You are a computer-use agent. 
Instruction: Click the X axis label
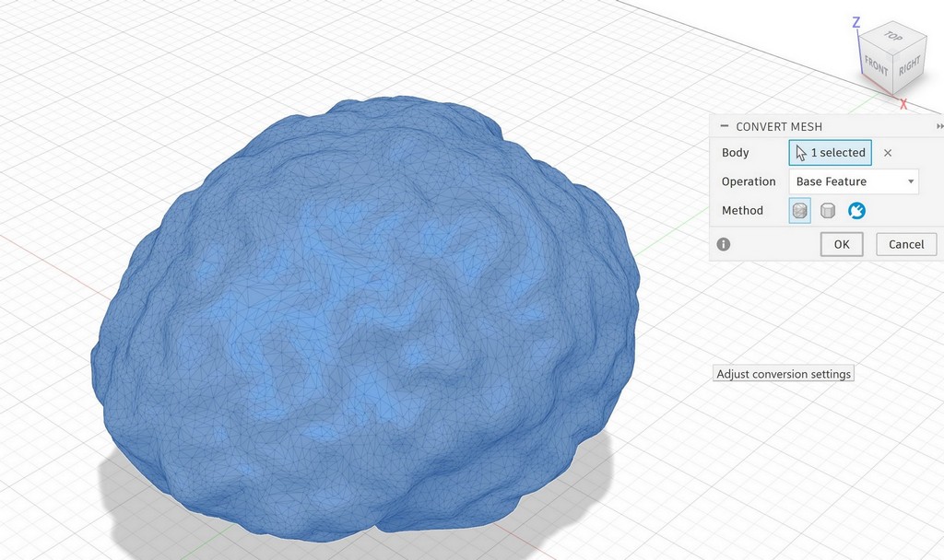click(x=903, y=104)
